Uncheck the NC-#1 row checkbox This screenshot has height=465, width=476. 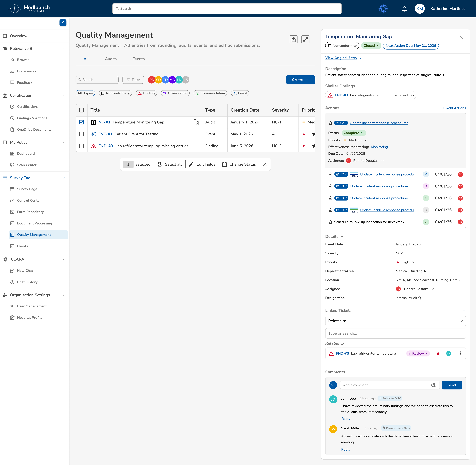(x=82, y=122)
